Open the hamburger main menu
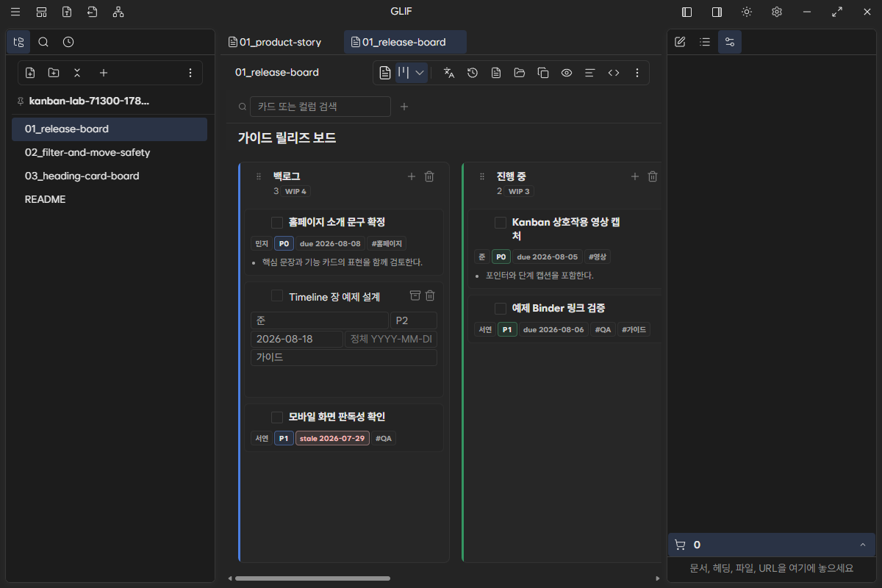This screenshot has width=882, height=588. [x=15, y=12]
